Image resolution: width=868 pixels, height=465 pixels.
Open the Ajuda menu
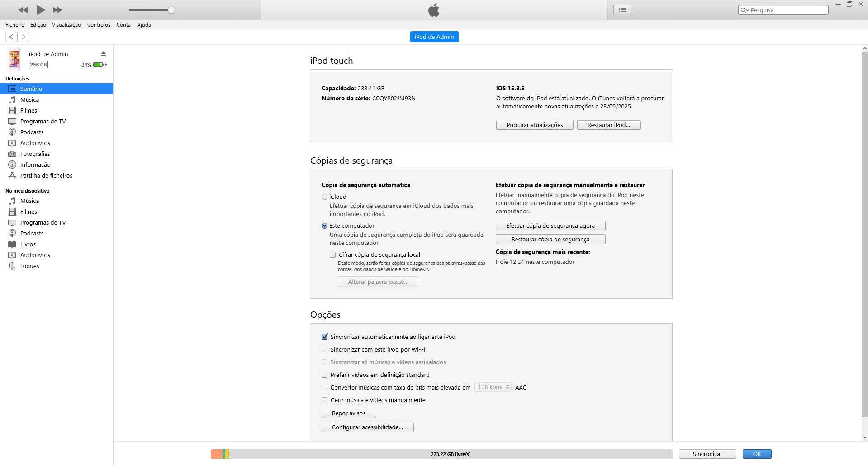tap(144, 25)
